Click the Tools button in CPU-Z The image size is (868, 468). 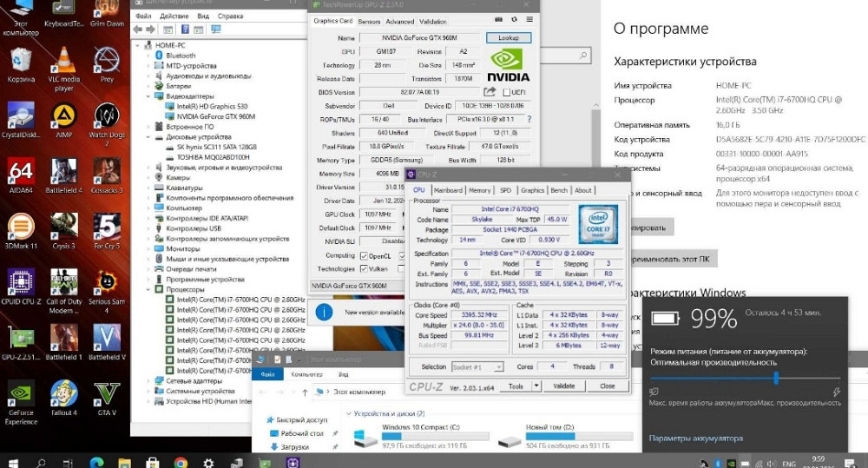(516, 386)
